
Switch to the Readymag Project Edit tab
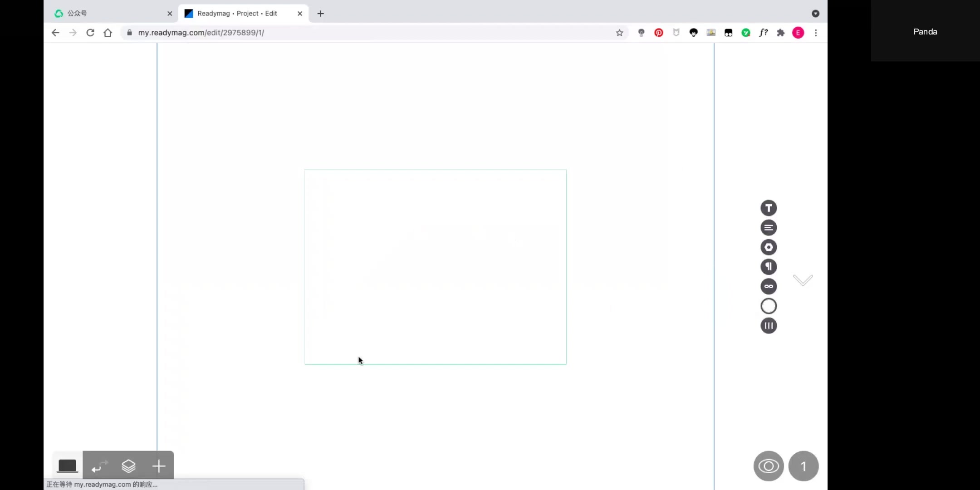point(236,13)
